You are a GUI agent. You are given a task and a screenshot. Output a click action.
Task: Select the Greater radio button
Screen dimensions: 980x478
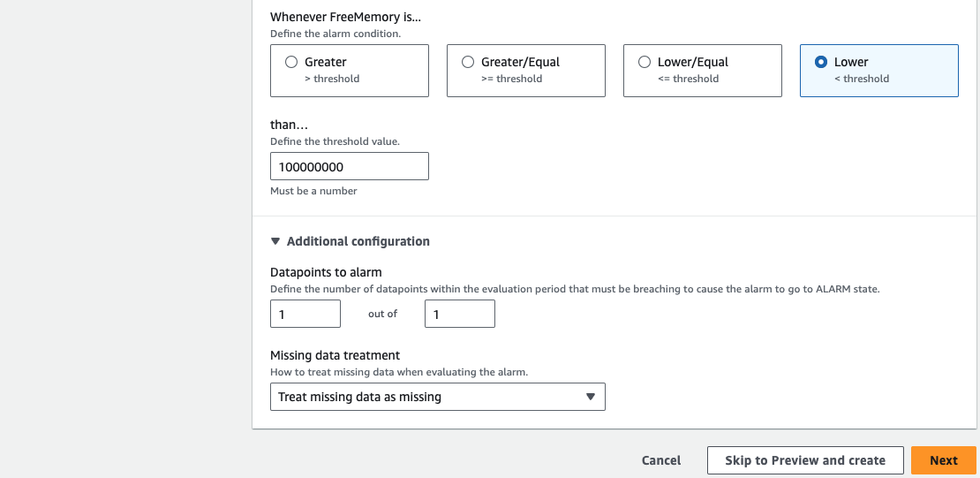[x=290, y=62]
